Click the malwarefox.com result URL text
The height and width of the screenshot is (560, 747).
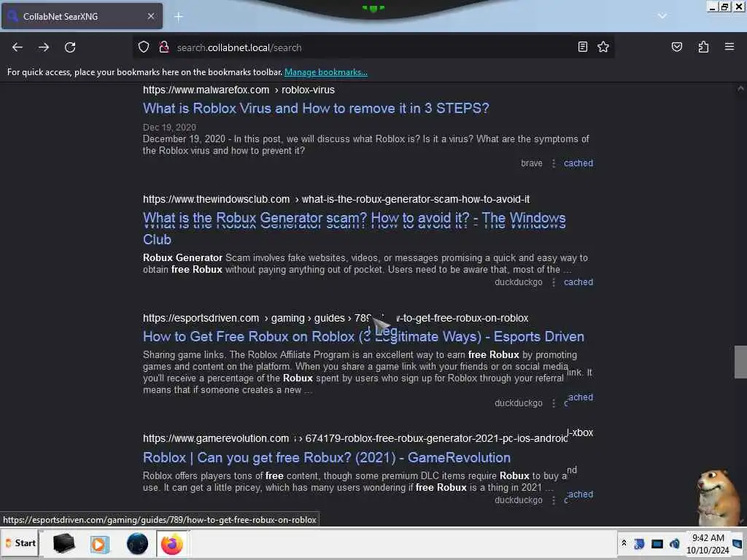(239, 90)
